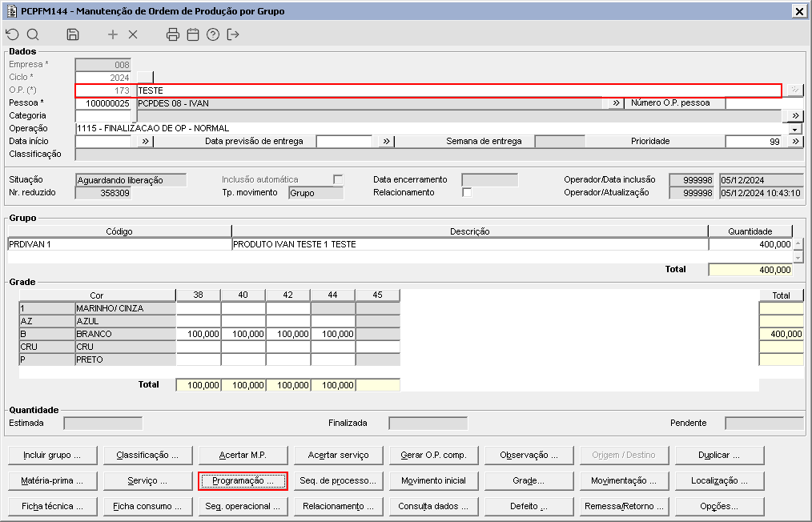Screen dimensions: 812x522
Task: Expand the Prioridade lookup button
Action: point(795,142)
